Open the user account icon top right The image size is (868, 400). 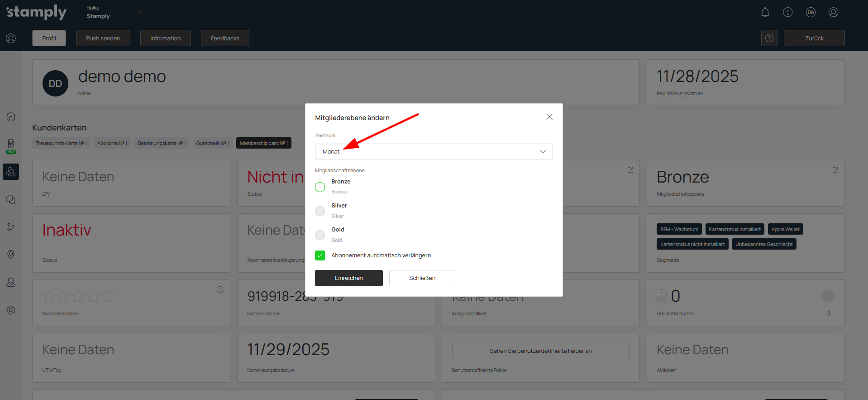coord(833,12)
